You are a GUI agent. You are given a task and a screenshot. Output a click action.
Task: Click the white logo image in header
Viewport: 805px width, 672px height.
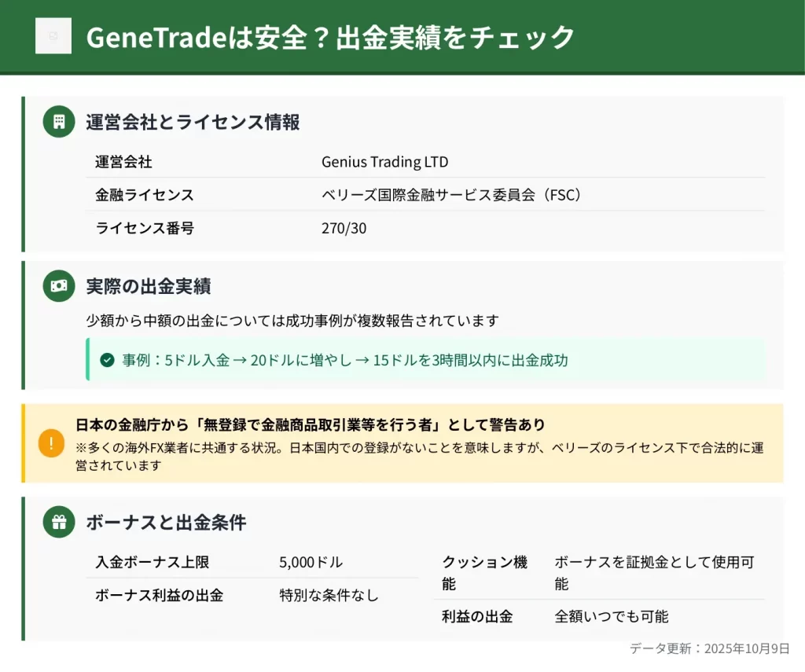[x=53, y=36]
